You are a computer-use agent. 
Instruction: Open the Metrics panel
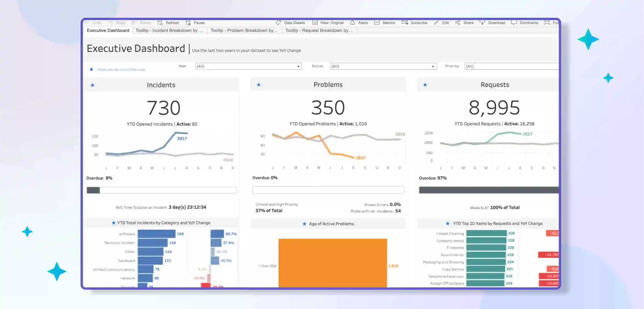pos(385,23)
